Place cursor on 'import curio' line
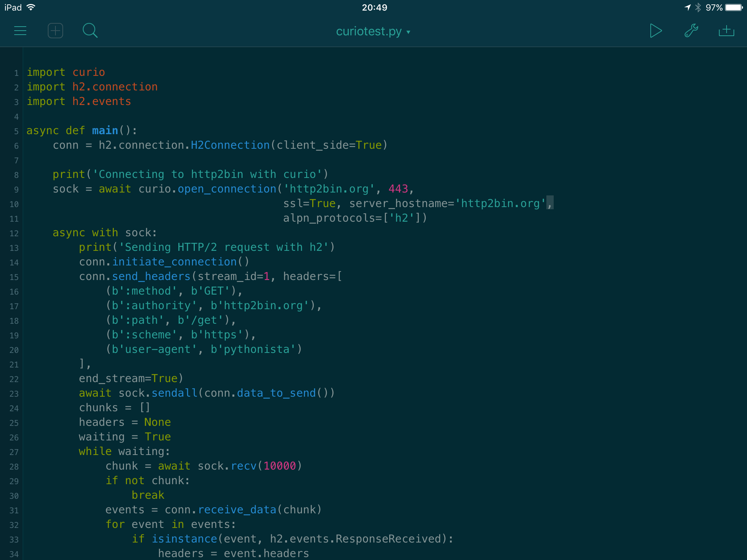This screenshot has width=747, height=560. [66, 72]
